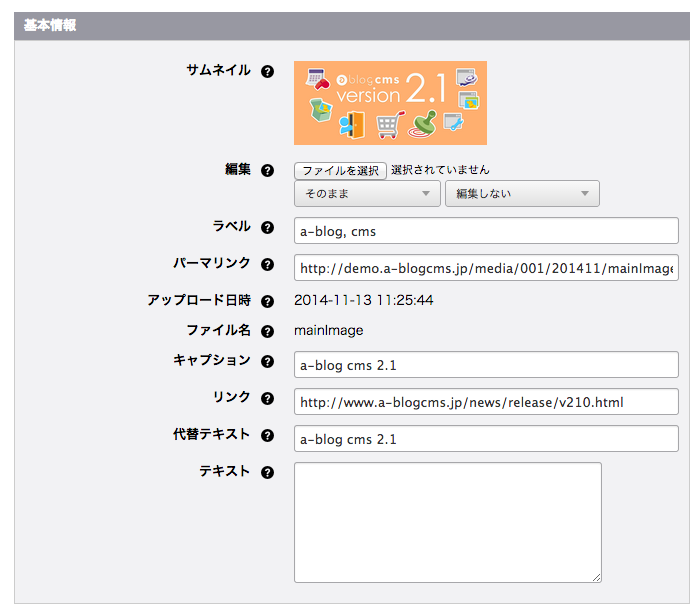Viewport: 700px width, 610px height.
Task: Click inside the empty テキスト textarea
Action: [x=448, y=523]
